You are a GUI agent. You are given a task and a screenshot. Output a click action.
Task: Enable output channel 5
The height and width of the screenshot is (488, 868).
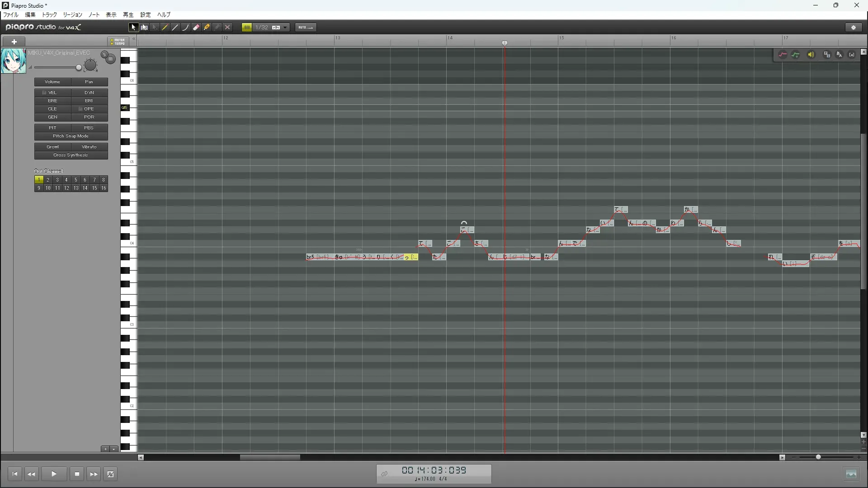[x=75, y=180]
